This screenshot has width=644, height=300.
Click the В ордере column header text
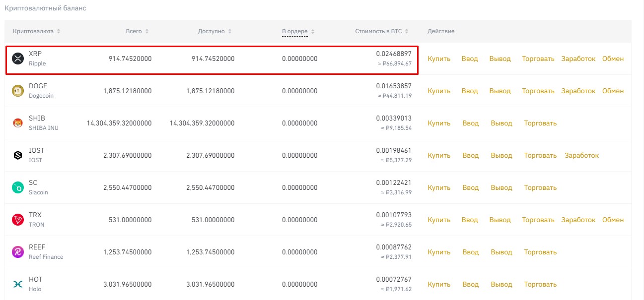click(x=295, y=31)
